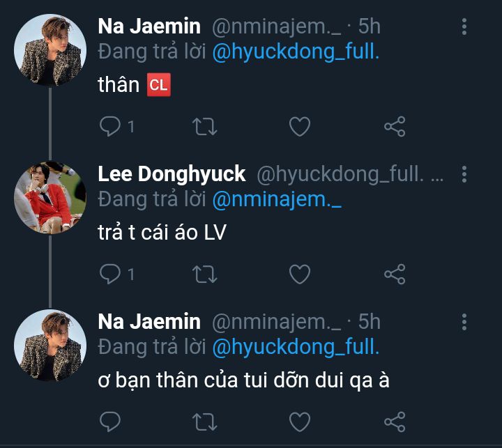Like the last tweet by Na Jaemin
The image size is (502, 448).
click(299, 421)
